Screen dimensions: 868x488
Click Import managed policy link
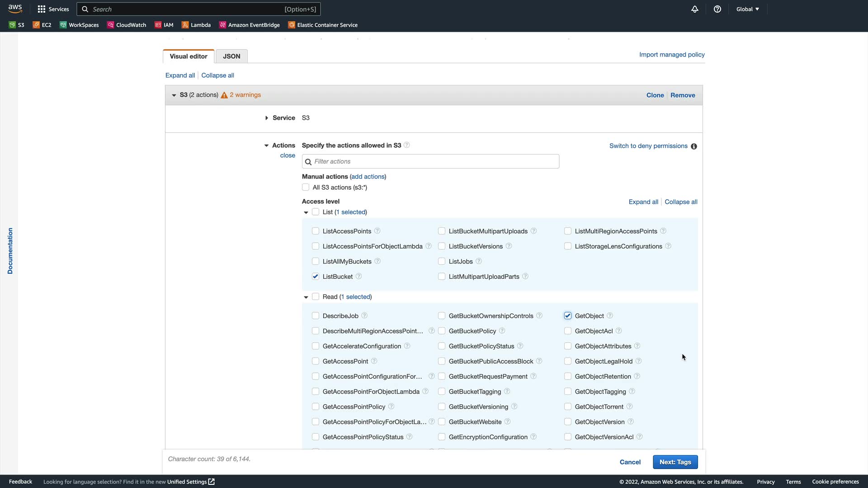672,55
